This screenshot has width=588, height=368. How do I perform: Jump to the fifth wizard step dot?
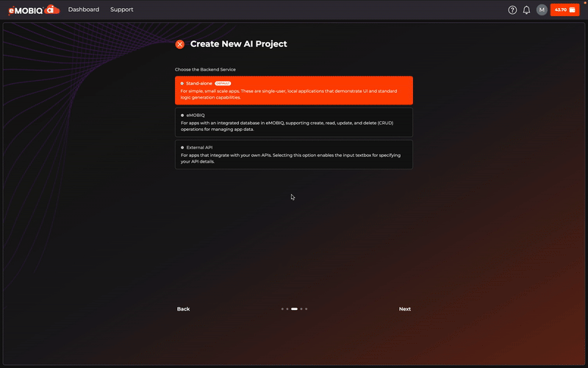(x=306, y=308)
